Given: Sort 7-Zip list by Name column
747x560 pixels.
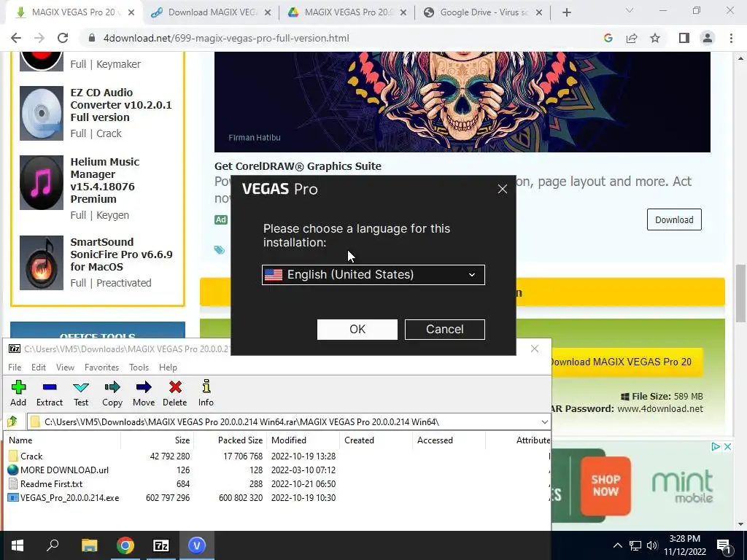Looking at the screenshot, I should pyautogui.click(x=63, y=440).
